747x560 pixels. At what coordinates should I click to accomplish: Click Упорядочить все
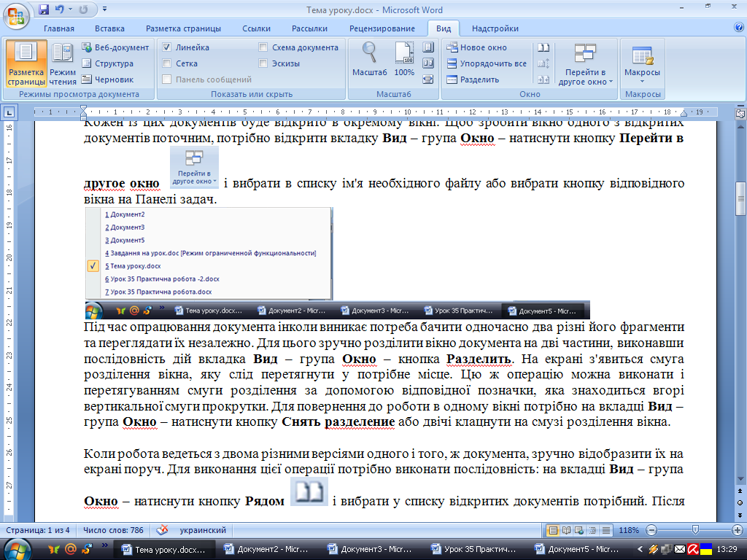point(487,63)
